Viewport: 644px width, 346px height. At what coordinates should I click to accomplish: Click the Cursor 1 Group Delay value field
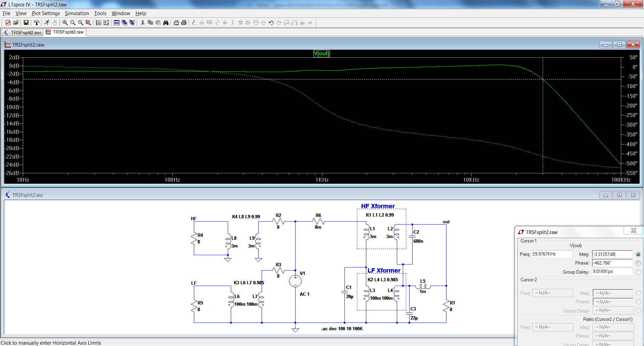click(612, 272)
